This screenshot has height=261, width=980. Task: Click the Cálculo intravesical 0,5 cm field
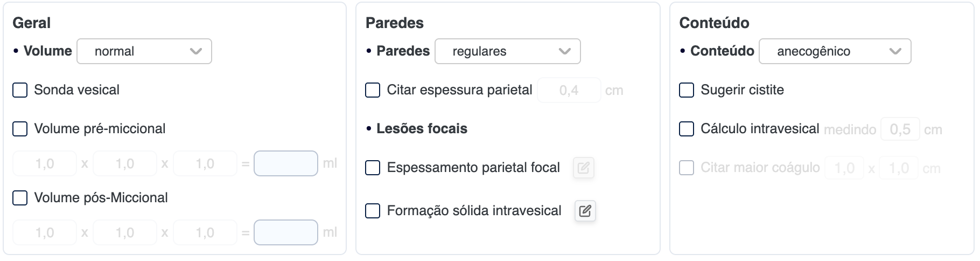pyautogui.click(x=900, y=129)
